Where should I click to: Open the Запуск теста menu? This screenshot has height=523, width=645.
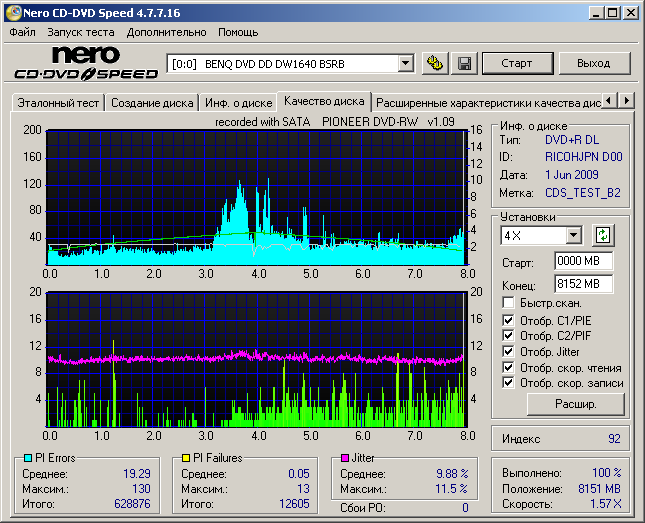pyautogui.click(x=81, y=32)
